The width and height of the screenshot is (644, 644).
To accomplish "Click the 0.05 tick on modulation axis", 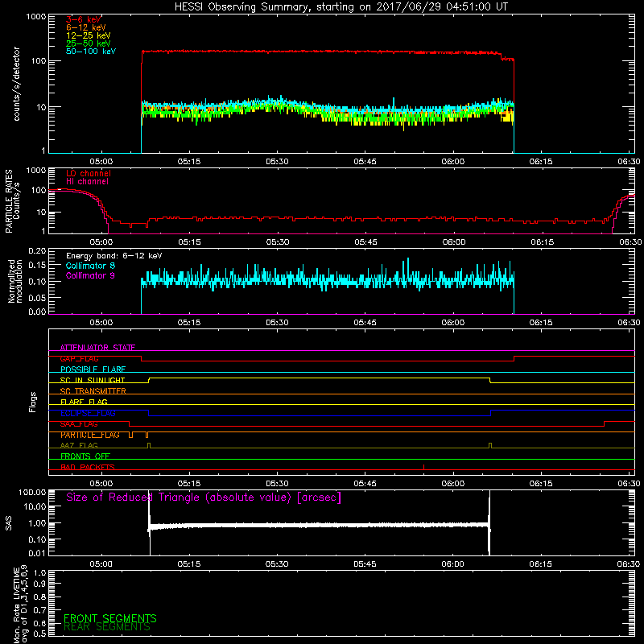I will pyautogui.click(x=37, y=297).
